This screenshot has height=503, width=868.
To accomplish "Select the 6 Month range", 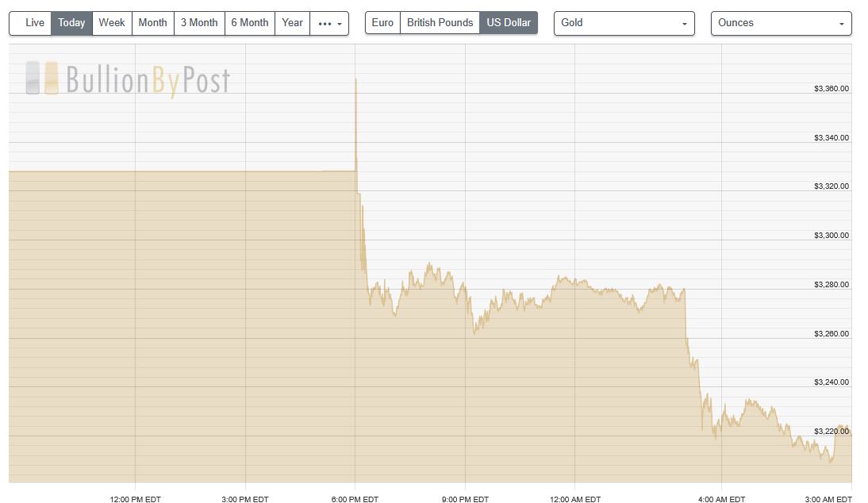I will click(x=250, y=23).
